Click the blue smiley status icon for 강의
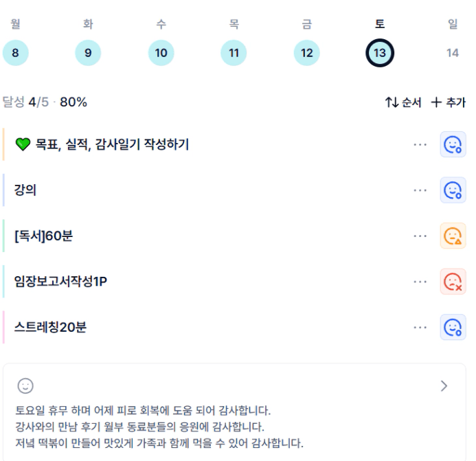This screenshot has width=476, height=461. 453,190
